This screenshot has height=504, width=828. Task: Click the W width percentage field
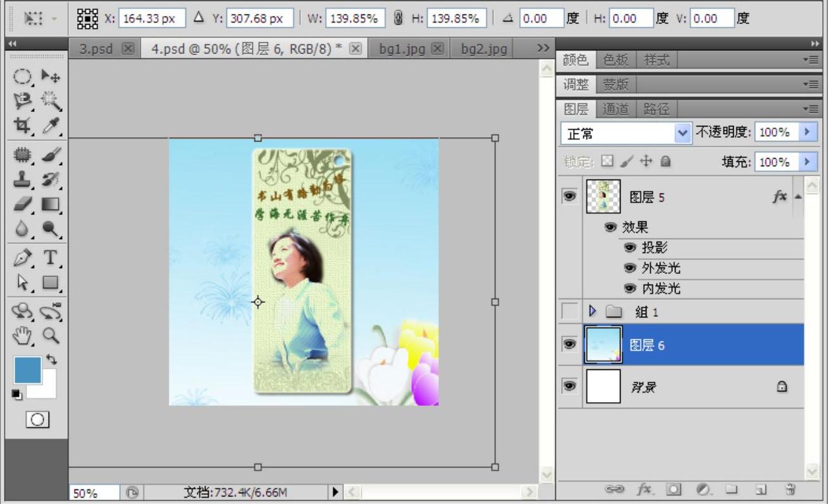pos(357,18)
